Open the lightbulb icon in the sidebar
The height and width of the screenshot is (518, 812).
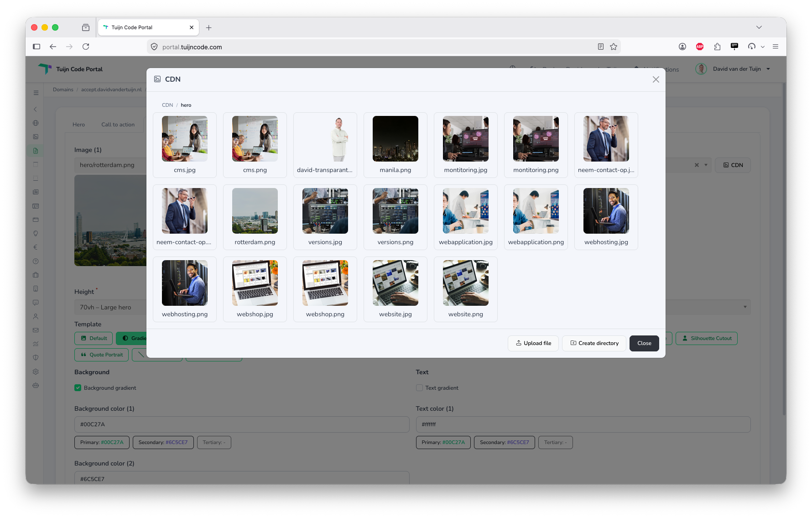pos(36,233)
